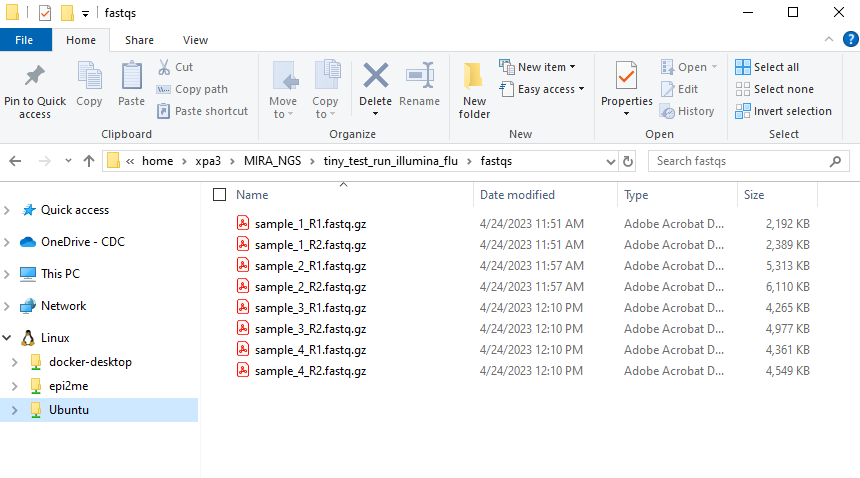This screenshot has height=478, width=860.
Task: Click the red Delete icon
Action: 376,76
